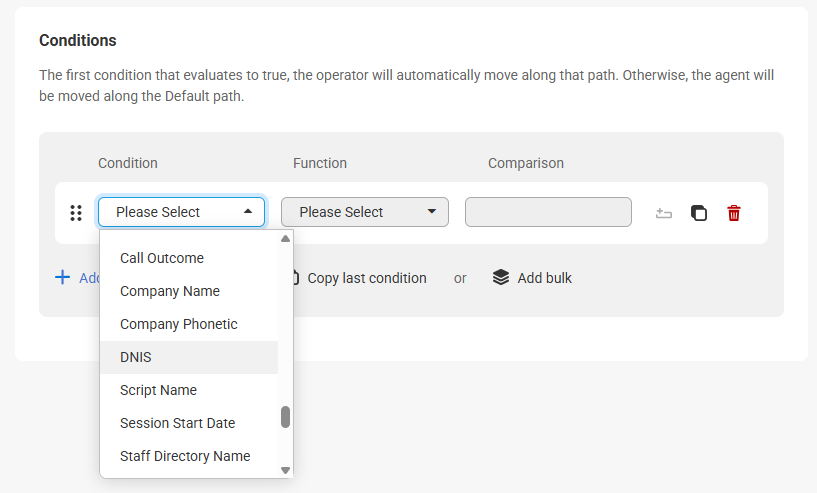Viewport: 817px width, 493px height.
Task: Select Script Name option
Action: click(x=158, y=390)
